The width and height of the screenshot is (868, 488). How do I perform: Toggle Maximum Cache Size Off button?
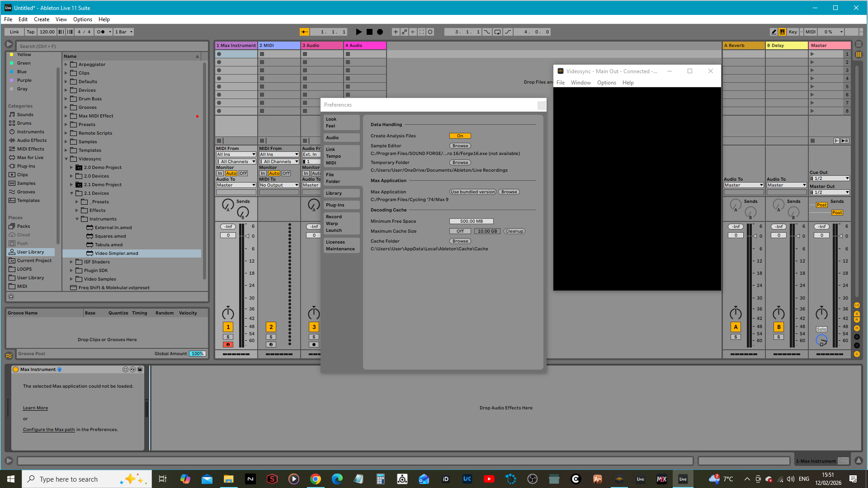click(460, 231)
